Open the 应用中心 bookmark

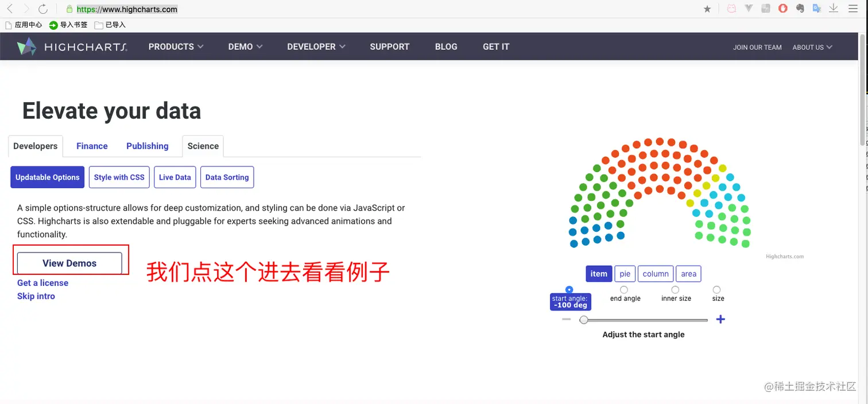[24, 25]
